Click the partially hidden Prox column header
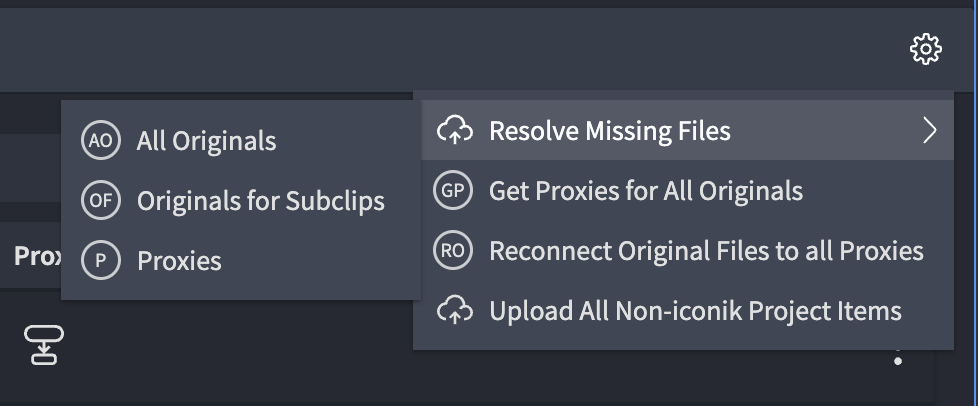Screen dimensions: 978x406 [x=37, y=256]
